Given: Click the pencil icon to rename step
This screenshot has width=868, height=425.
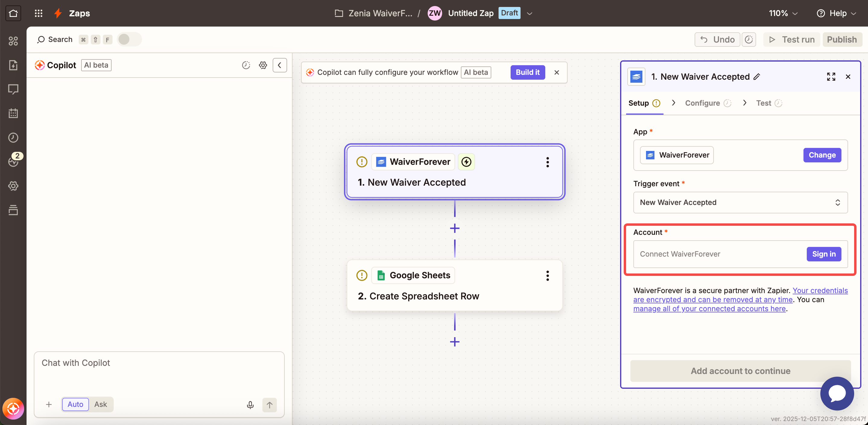Looking at the screenshot, I should point(757,77).
